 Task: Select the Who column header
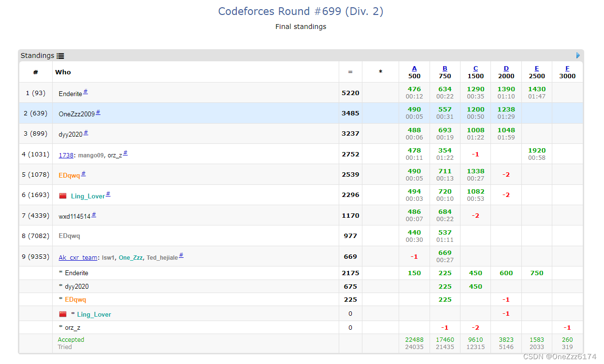[63, 72]
